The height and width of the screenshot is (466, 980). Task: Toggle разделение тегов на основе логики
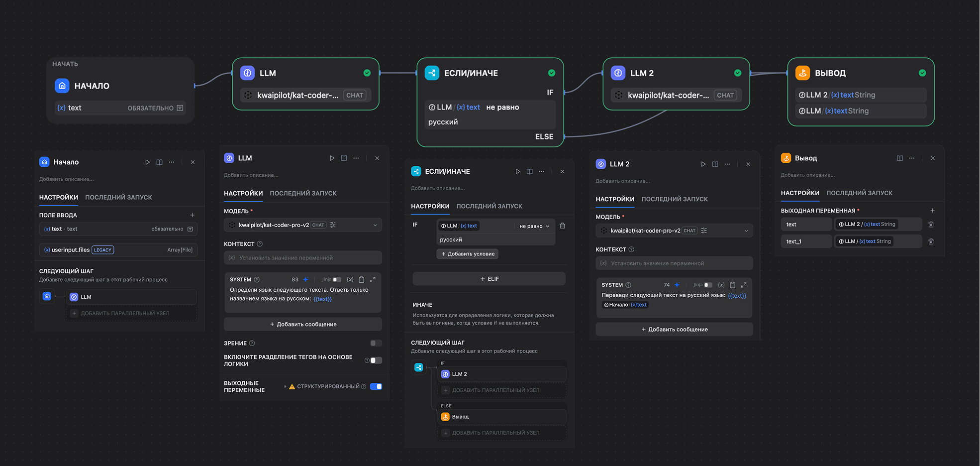[376, 360]
